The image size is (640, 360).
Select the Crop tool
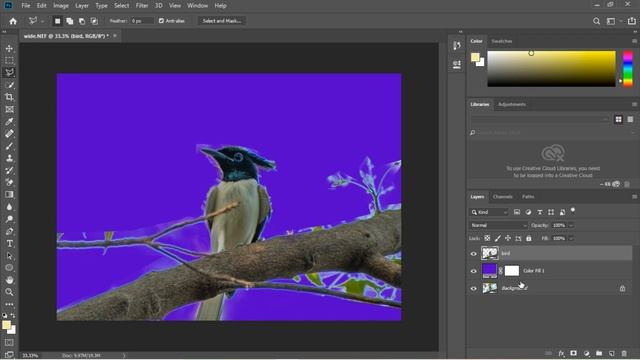point(9,97)
